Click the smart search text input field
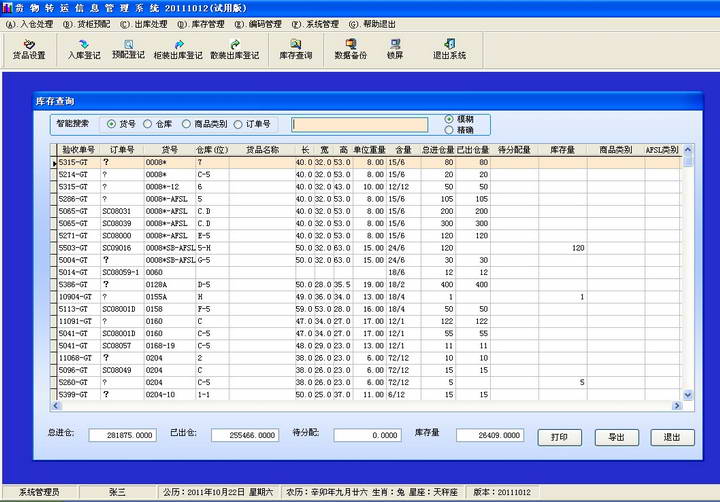This screenshot has height=502, width=720. 360,124
